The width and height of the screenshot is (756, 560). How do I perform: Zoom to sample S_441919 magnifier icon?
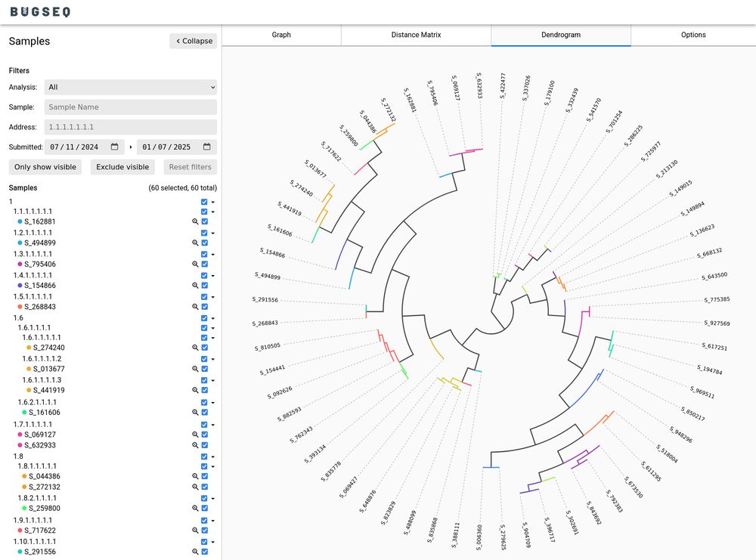(x=195, y=390)
